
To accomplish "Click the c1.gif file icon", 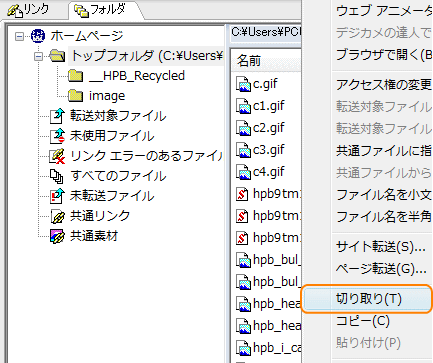I will [x=243, y=106].
